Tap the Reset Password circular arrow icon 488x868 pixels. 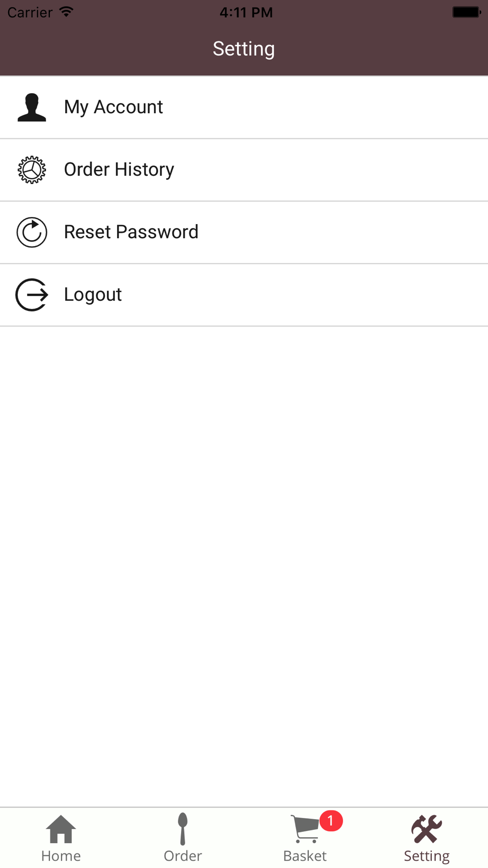click(x=32, y=232)
